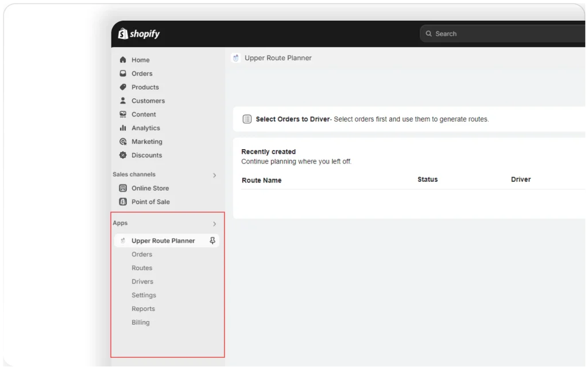Open Settings under Upper Route Planner
The image size is (588, 386).
(144, 295)
